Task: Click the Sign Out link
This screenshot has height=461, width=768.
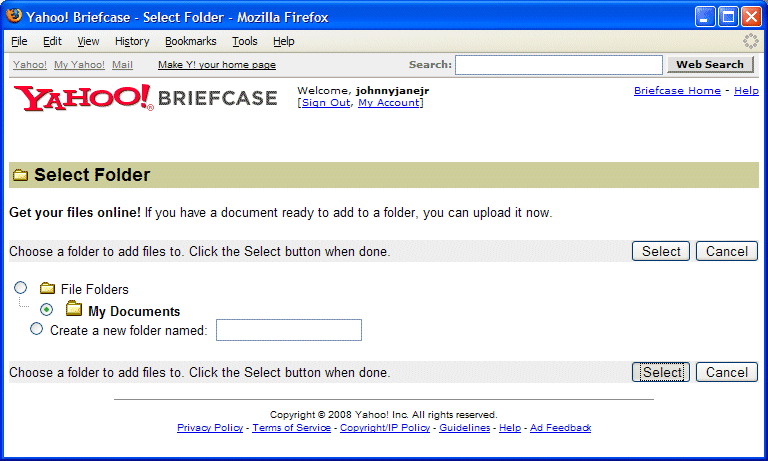Action: (326, 103)
